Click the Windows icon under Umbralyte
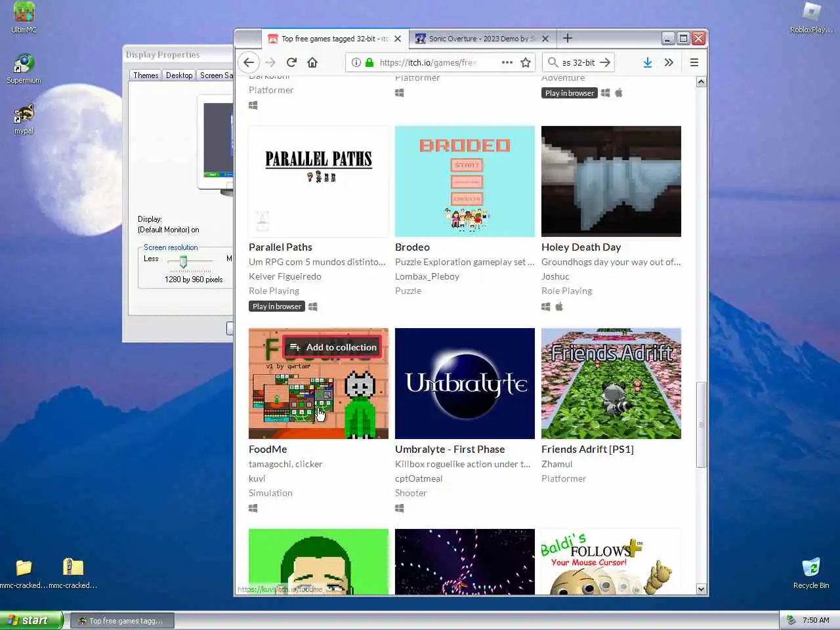 click(x=400, y=508)
